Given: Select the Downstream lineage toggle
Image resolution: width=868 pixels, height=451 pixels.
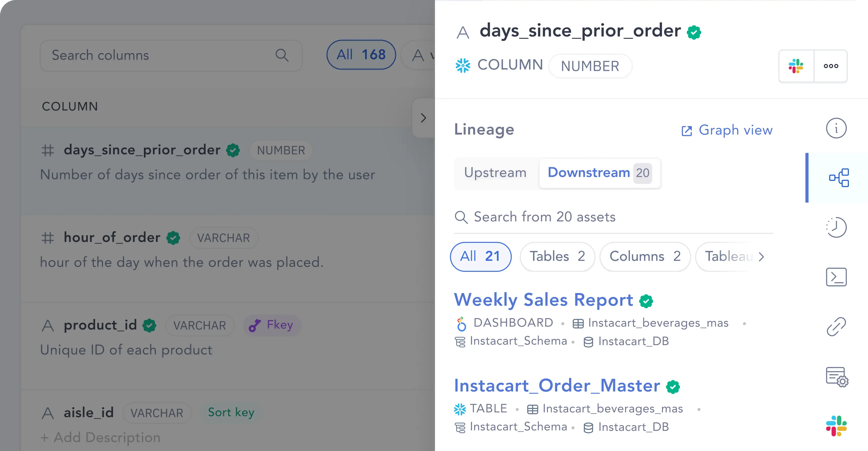Looking at the screenshot, I should [x=599, y=173].
